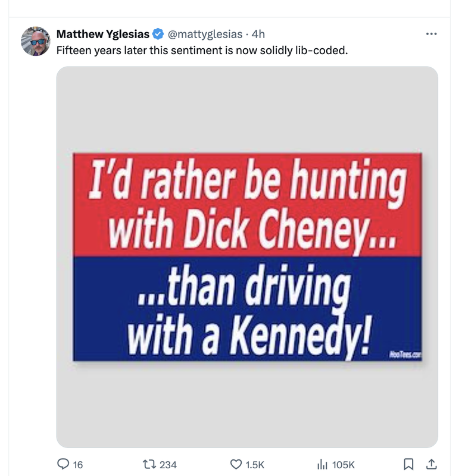Open the 4h timestamp link
Image resolution: width=468 pixels, height=476 pixels.
258,34
